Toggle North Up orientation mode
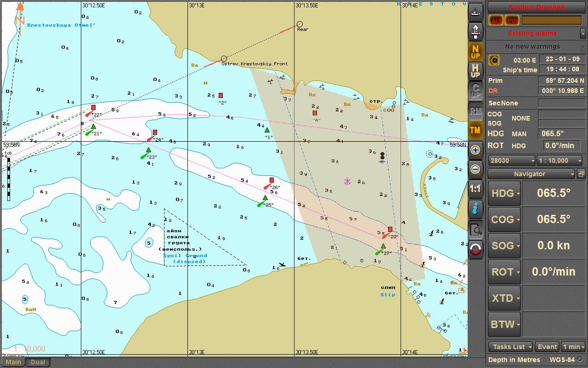Screen dimensions: 588x368 tap(476, 52)
